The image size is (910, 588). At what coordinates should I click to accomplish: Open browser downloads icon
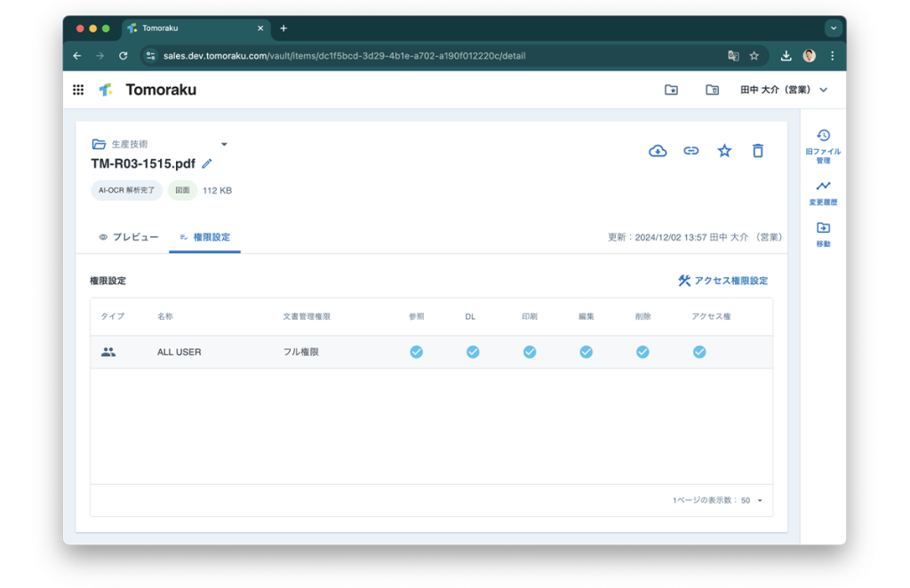786,56
